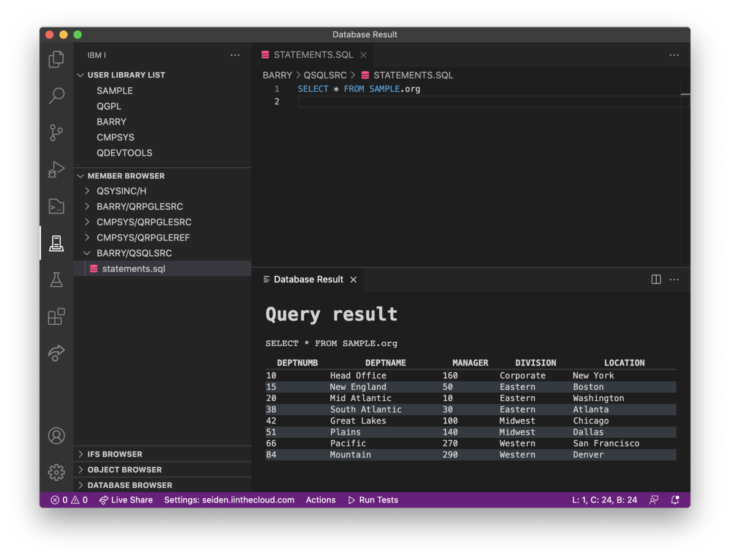Open the Explorer view

pyautogui.click(x=57, y=59)
